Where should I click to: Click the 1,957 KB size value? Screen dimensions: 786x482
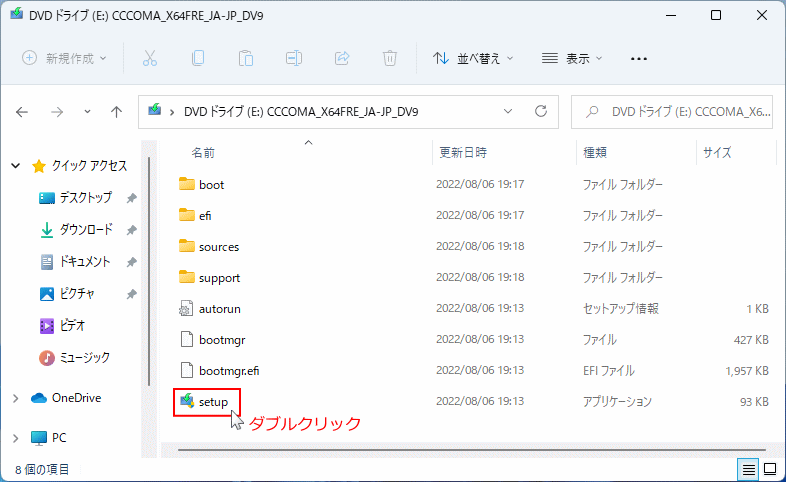point(746,371)
